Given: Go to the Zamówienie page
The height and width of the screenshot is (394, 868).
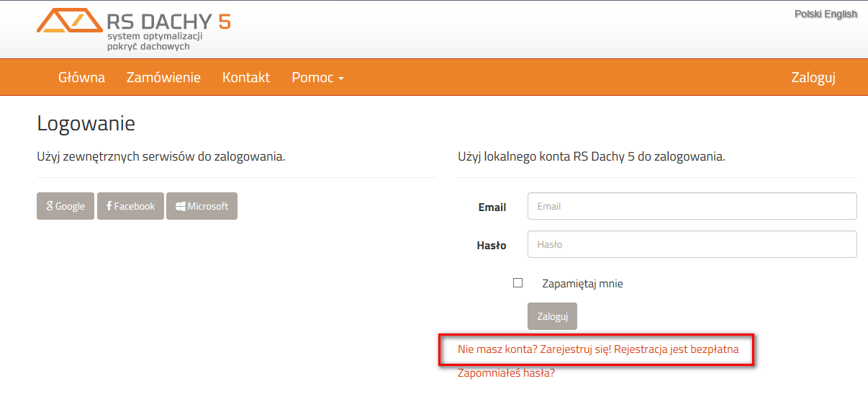Looking at the screenshot, I should (163, 77).
